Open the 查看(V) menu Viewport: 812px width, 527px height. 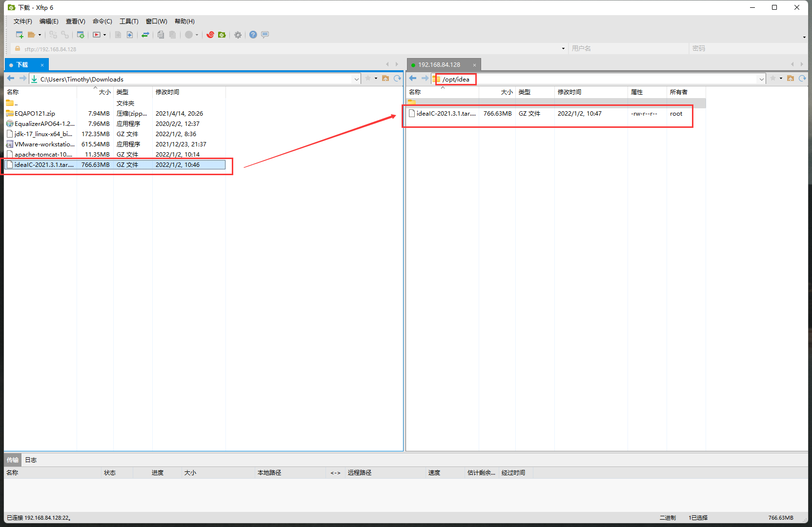76,21
